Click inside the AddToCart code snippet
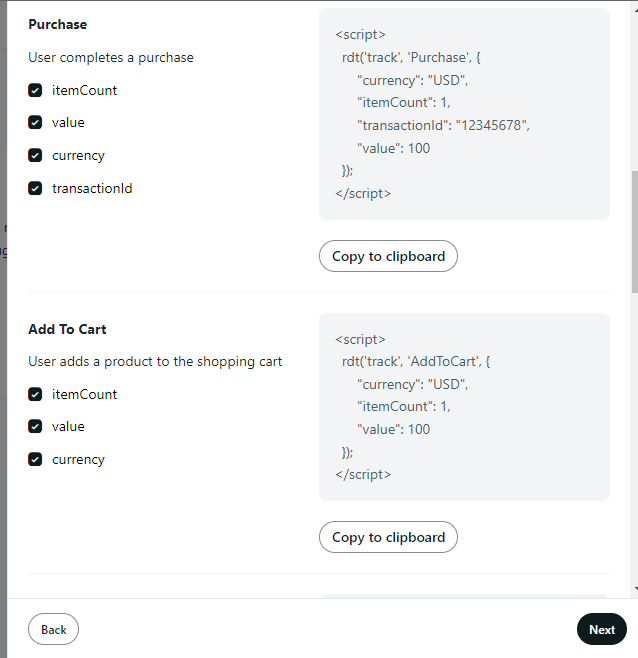The height and width of the screenshot is (658, 638). click(464, 407)
